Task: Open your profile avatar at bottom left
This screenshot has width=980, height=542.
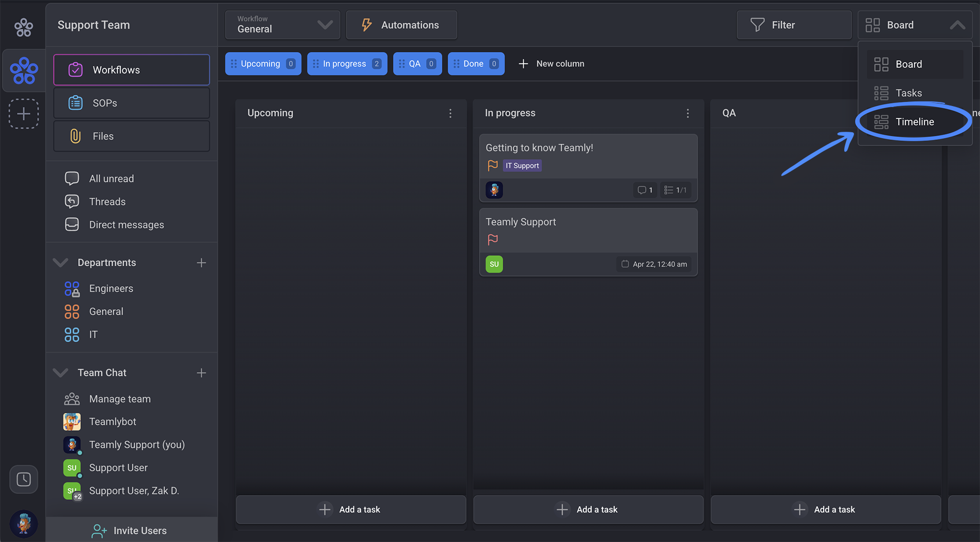Action: [x=24, y=523]
